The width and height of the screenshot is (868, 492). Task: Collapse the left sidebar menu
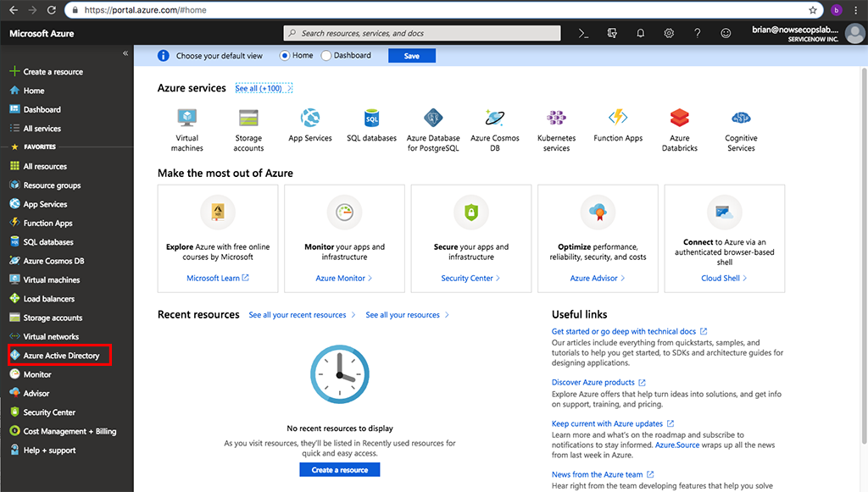(125, 53)
